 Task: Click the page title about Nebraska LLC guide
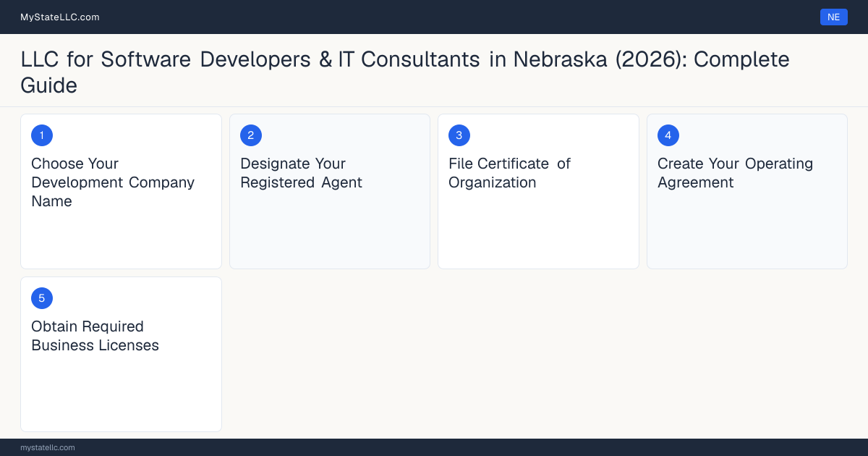[x=405, y=72]
